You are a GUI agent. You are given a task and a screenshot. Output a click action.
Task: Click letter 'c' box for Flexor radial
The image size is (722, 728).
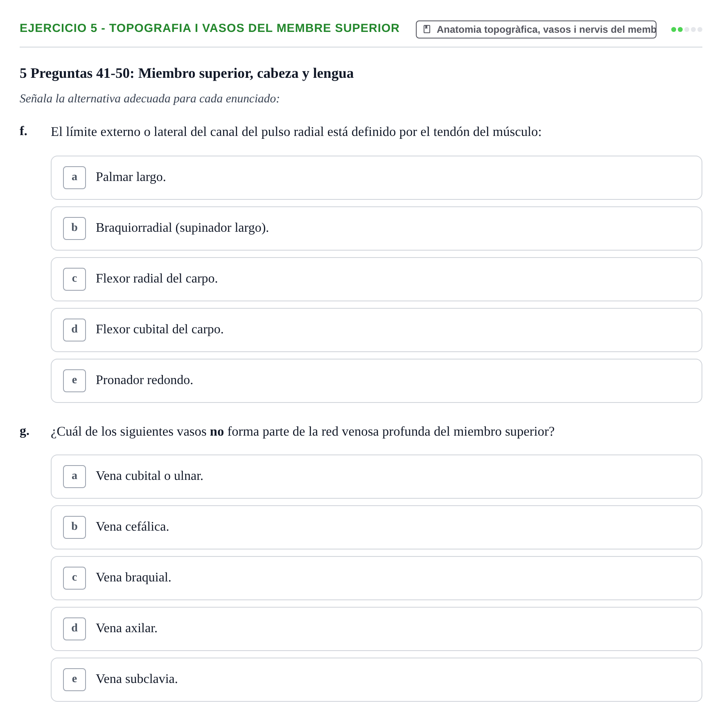pos(74,279)
